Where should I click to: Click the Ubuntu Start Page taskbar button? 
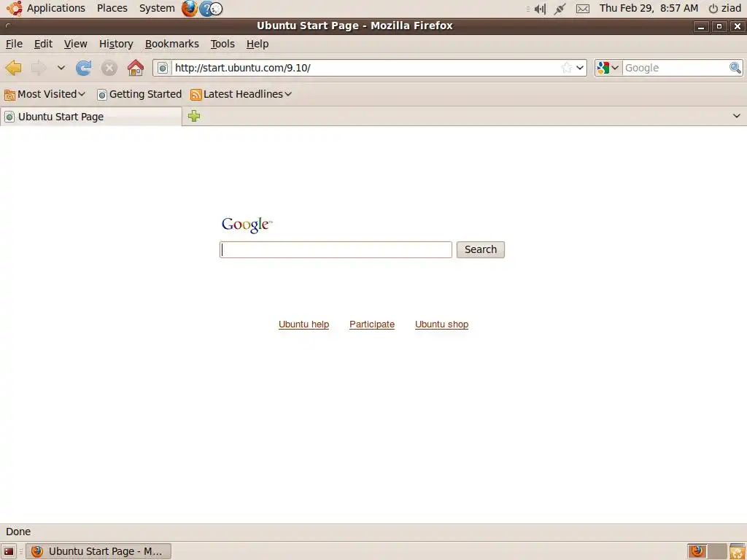(98, 551)
